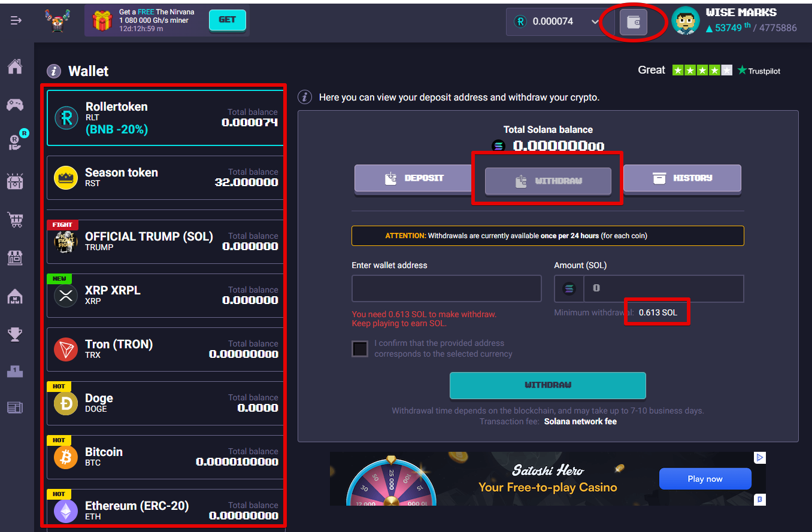
Task: Click info icon beside deposit address description
Action: click(305, 97)
